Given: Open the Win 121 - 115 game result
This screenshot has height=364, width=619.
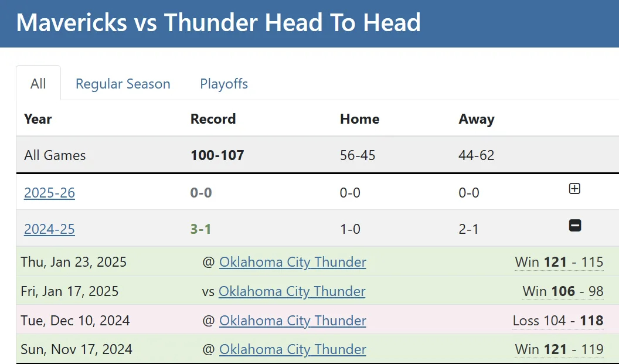Looking at the screenshot, I should click(x=559, y=262).
